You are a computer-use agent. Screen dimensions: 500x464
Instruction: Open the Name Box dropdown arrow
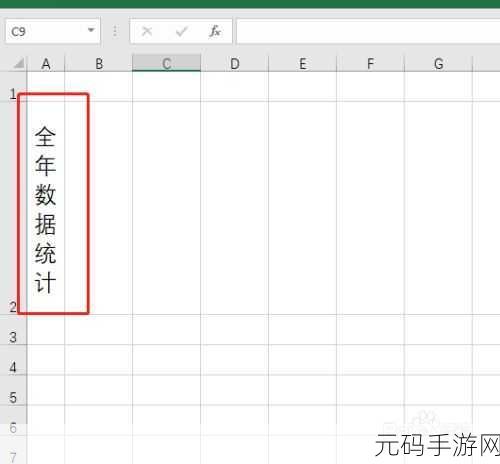(x=91, y=31)
